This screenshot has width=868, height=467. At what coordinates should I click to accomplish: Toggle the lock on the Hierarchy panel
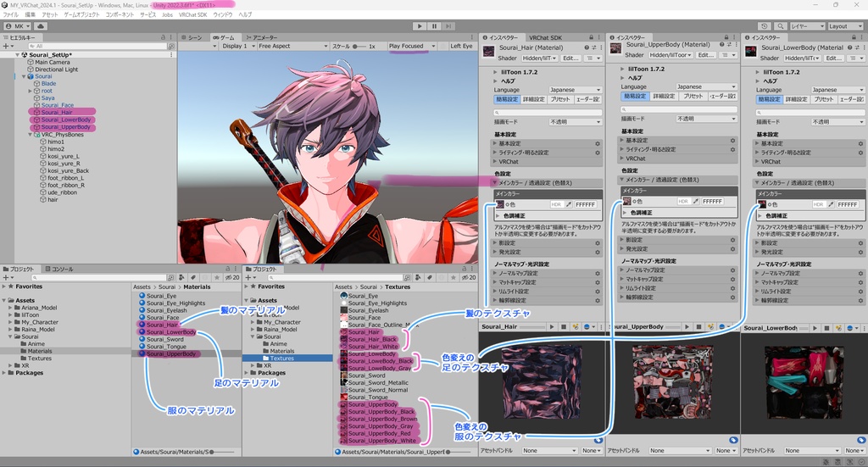(x=164, y=37)
